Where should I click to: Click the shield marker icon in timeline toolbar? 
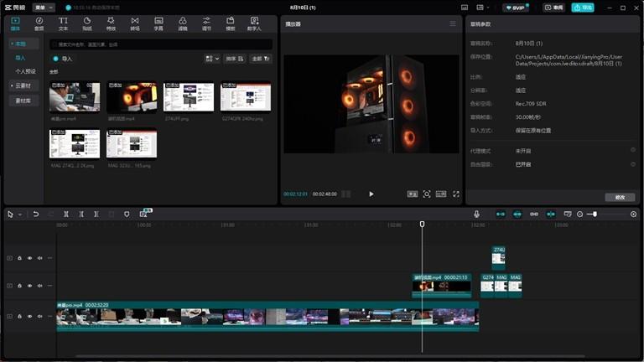(x=127, y=215)
